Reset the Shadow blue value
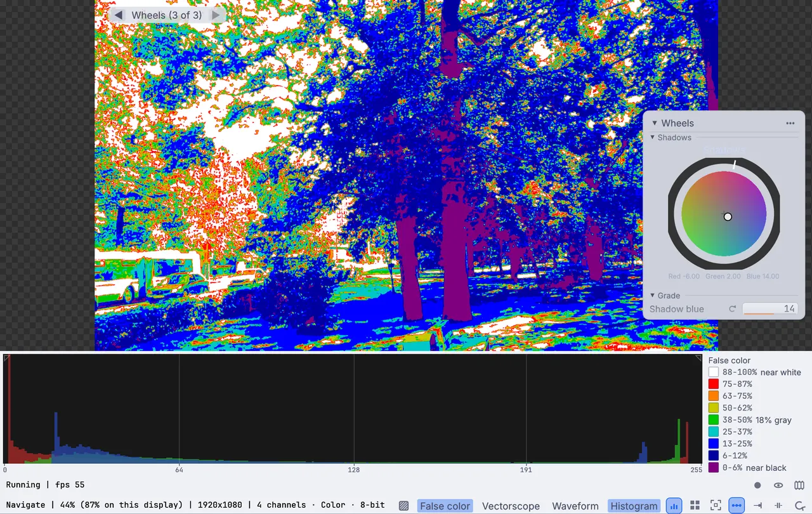Viewport: 812px width, 514px height. tap(732, 309)
